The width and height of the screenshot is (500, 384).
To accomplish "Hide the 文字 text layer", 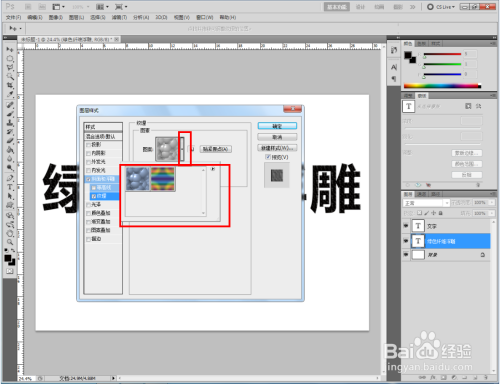I will [x=406, y=226].
